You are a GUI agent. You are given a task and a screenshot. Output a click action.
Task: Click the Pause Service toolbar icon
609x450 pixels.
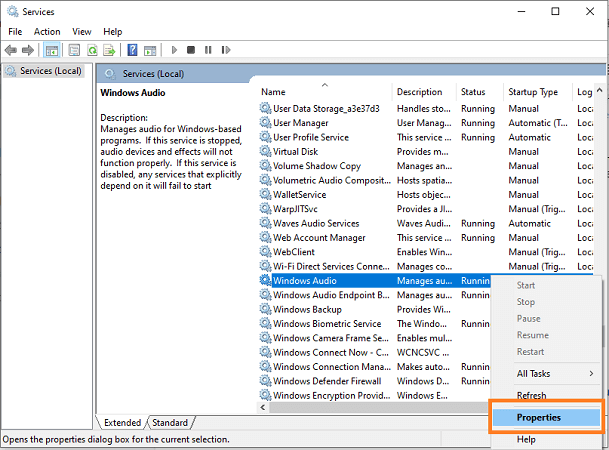point(208,50)
